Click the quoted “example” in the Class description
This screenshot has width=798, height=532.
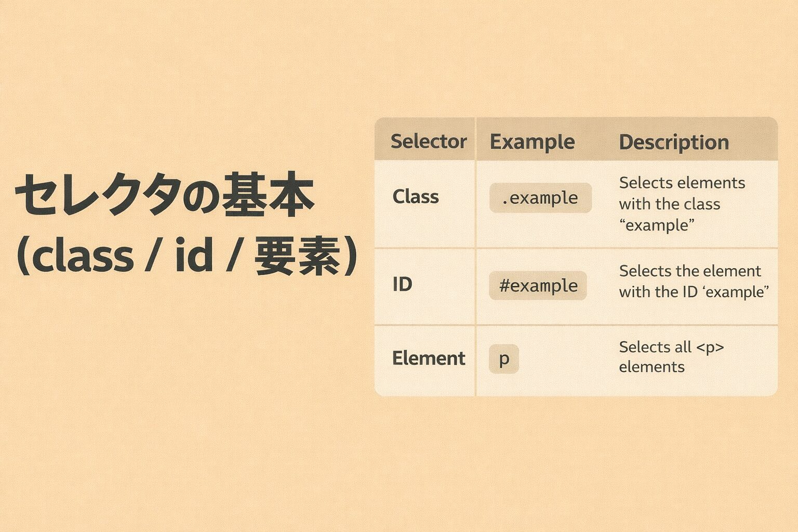point(657,225)
